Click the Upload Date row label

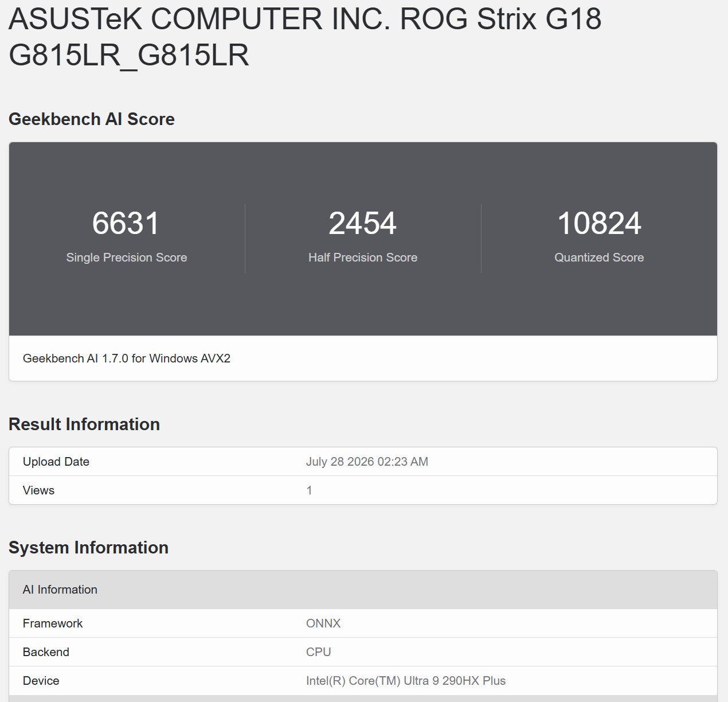click(56, 462)
